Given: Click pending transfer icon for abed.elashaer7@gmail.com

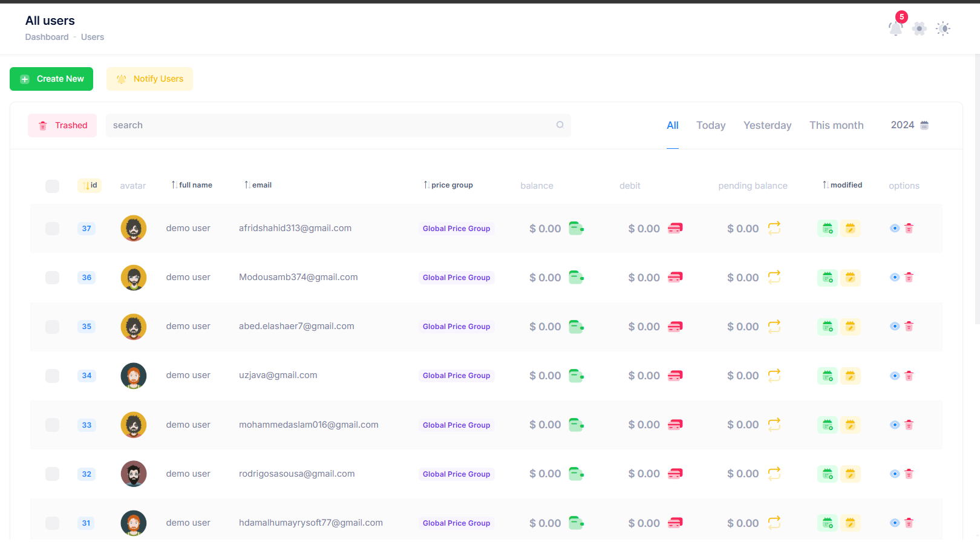Looking at the screenshot, I should coord(774,326).
